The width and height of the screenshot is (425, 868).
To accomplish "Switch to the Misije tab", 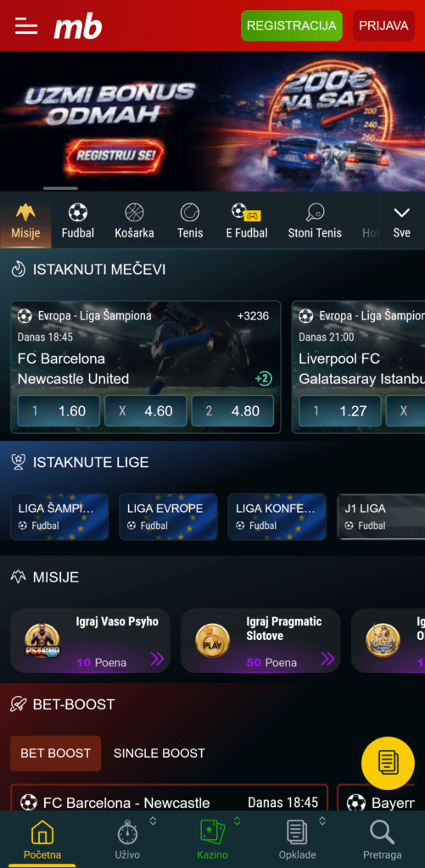I will pos(25,221).
